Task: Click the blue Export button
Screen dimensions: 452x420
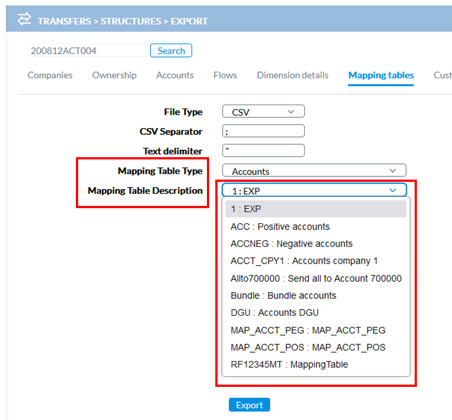Action: click(x=249, y=405)
